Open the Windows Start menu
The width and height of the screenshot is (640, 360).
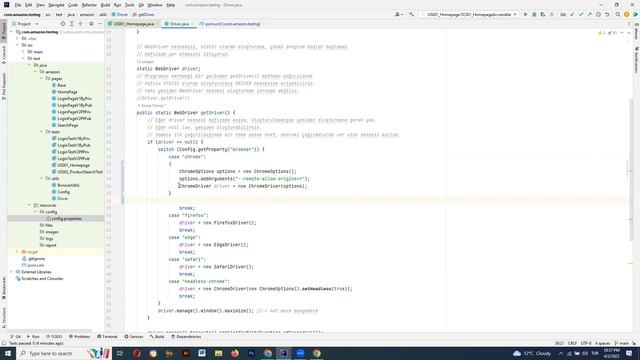[7, 353]
